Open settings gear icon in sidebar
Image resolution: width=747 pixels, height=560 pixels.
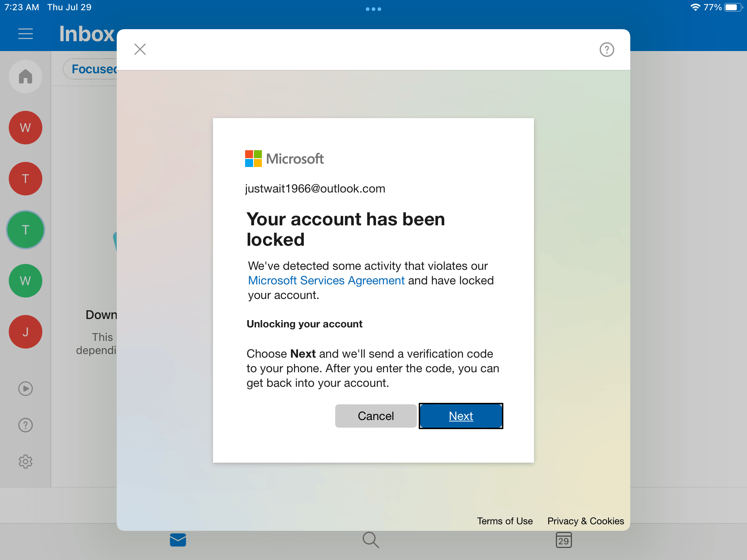point(26,461)
